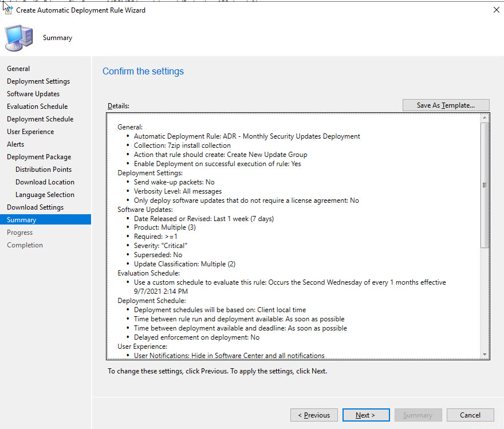Open Distribution Points sub-page
The height and width of the screenshot is (429, 504).
click(x=44, y=170)
